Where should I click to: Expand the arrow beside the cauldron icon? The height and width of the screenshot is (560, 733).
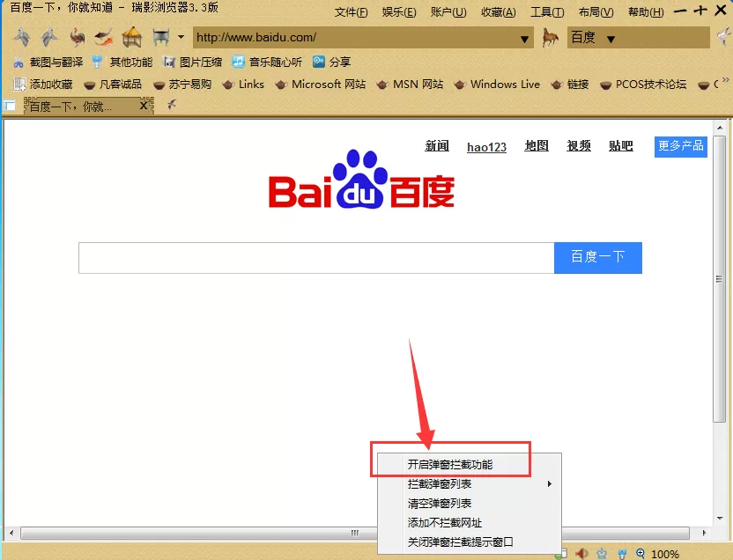coord(181,37)
